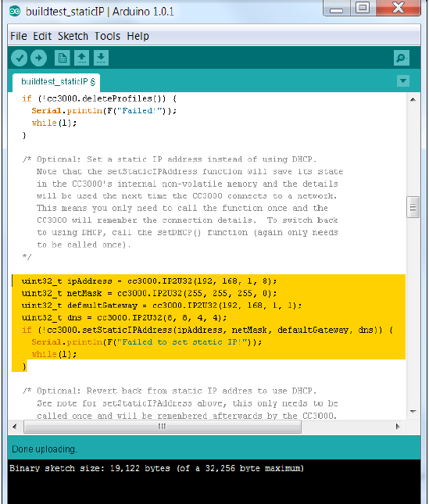This screenshot has width=429, height=504.
Task: Minimize the Arduino window
Action: click(336, 9)
